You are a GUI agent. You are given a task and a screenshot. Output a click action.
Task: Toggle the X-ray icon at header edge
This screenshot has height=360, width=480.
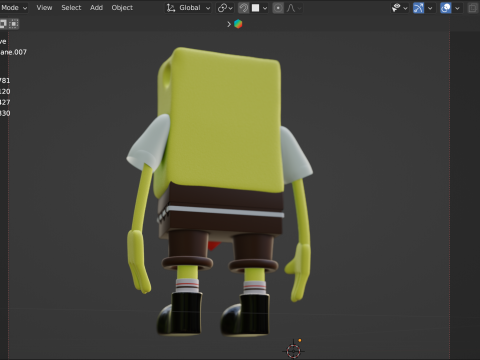[x=473, y=8]
